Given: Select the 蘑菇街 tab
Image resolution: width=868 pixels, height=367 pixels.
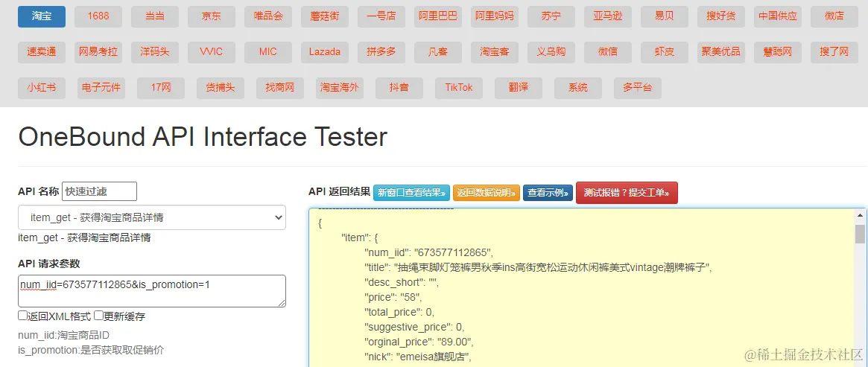Looking at the screenshot, I should [324, 16].
